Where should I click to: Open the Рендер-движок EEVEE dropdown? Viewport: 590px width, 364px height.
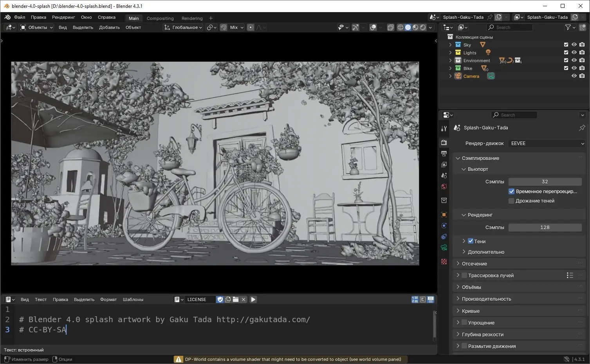pyautogui.click(x=547, y=143)
